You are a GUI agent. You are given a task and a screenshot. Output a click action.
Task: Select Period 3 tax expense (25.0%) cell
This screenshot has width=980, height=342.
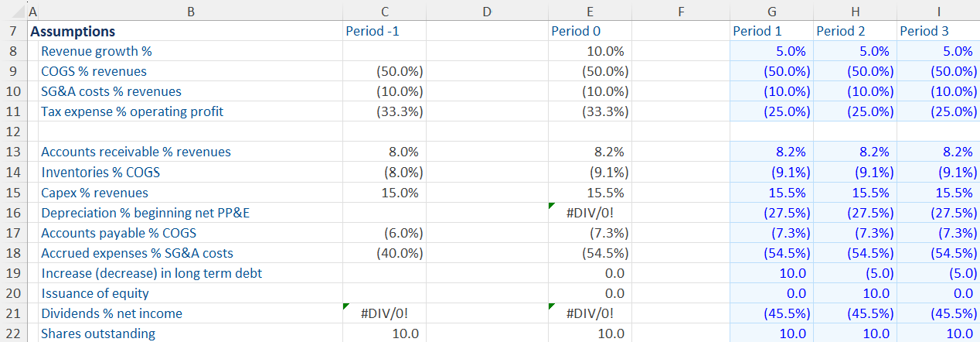coord(937,111)
